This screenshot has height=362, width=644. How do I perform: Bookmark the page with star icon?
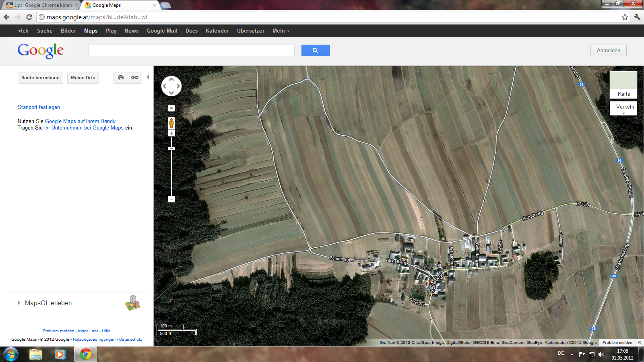click(625, 17)
